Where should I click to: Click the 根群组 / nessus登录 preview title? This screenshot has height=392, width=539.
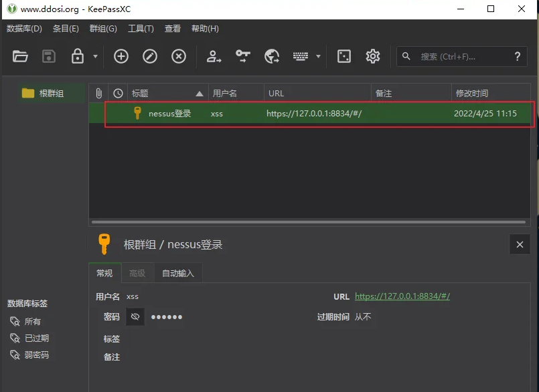click(x=173, y=244)
